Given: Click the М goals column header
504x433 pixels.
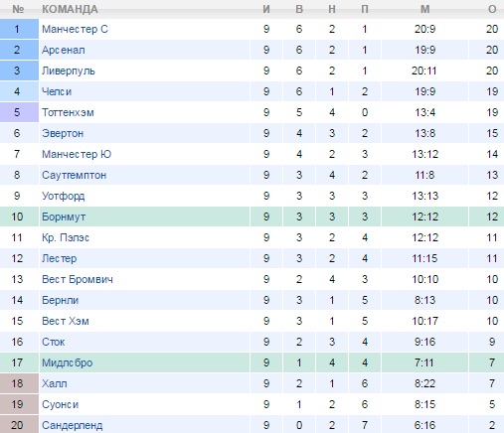Looking at the screenshot, I should tap(425, 9).
